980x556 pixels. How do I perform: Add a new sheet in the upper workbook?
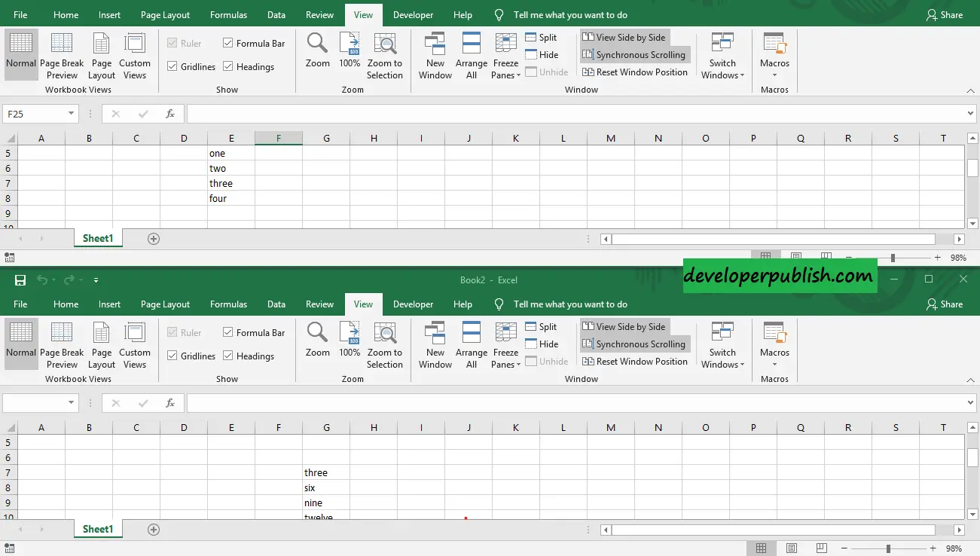pos(154,239)
